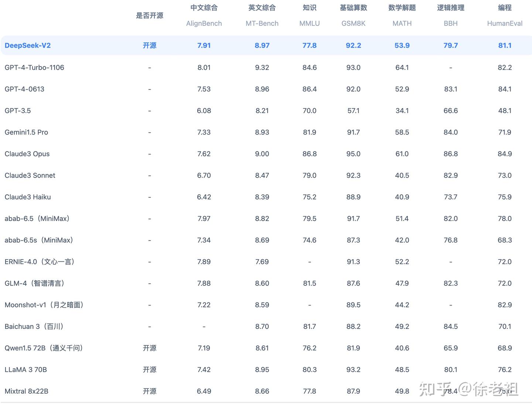532x411 pixels.
Task: Click abab-6.5s HumanEval score 68.3
Action: tap(505, 240)
